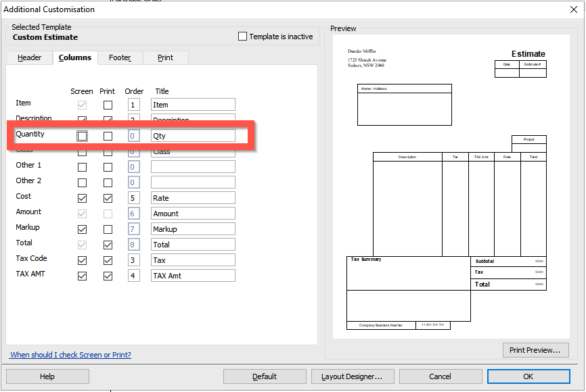Click the Default button
This screenshot has width=586, height=392.
(265, 376)
